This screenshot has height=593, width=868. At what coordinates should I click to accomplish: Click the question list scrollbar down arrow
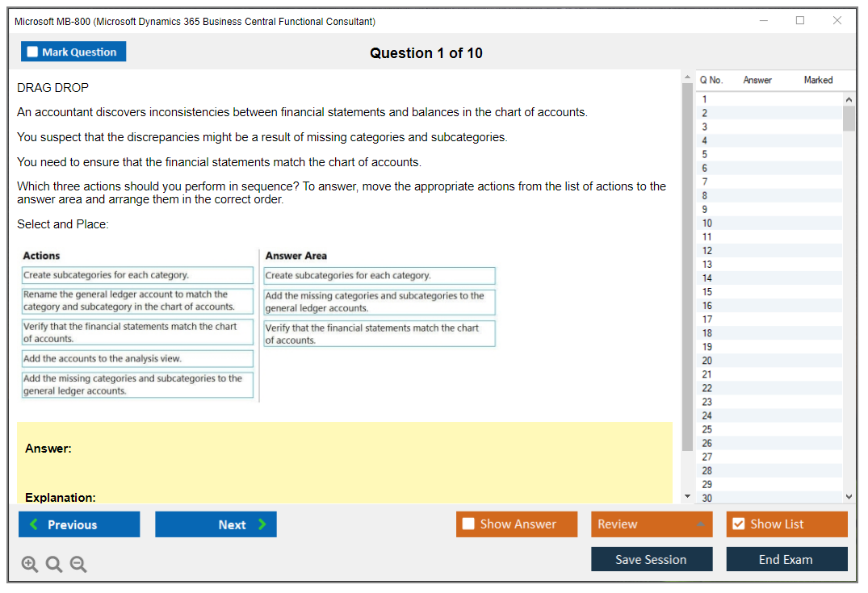(849, 496)
